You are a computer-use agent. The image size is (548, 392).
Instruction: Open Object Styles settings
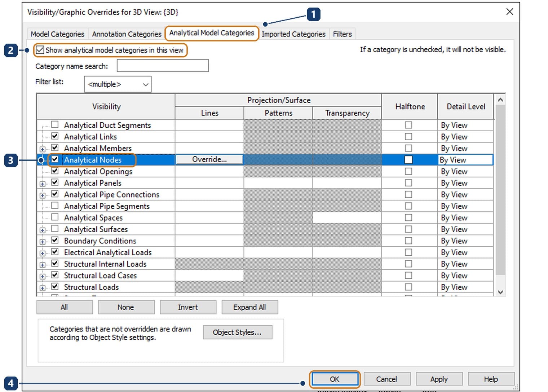tap(237, 332)
